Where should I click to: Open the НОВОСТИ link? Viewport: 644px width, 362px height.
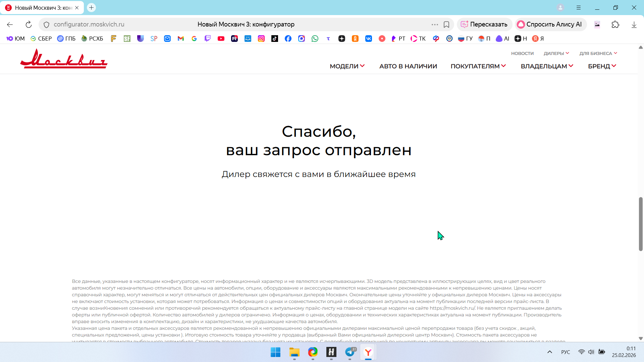(522, 53)
